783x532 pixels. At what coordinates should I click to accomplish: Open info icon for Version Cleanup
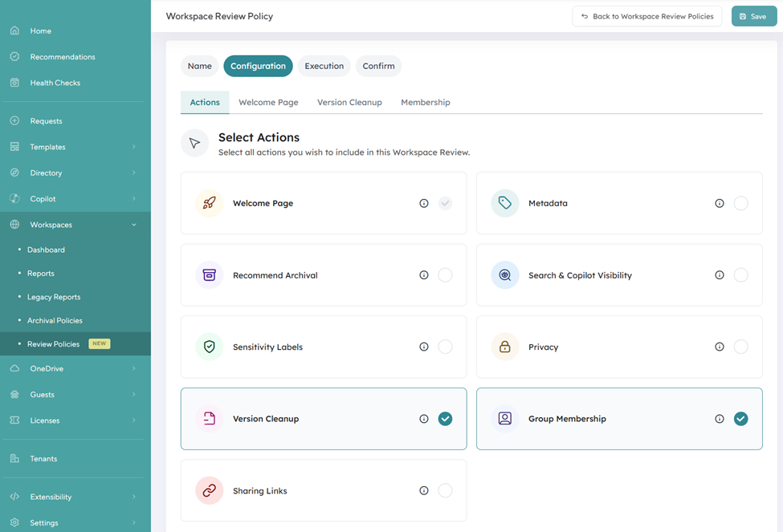pos(424,419)
